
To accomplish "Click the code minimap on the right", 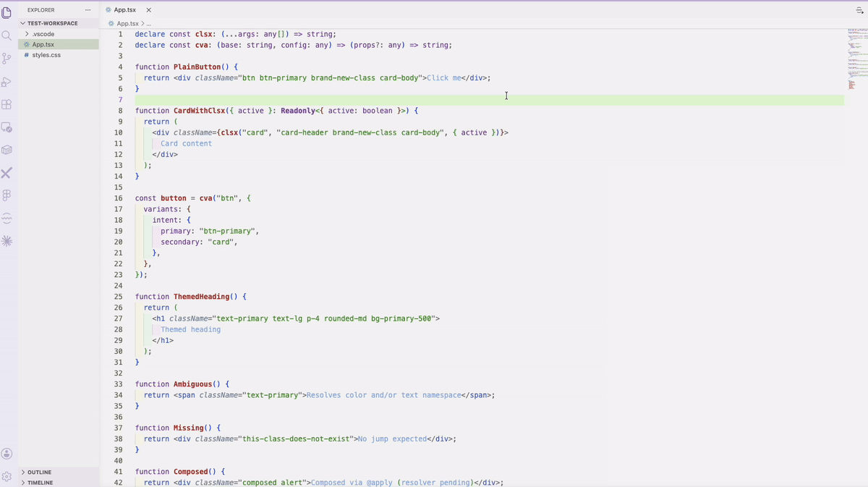I will point(856,58).
